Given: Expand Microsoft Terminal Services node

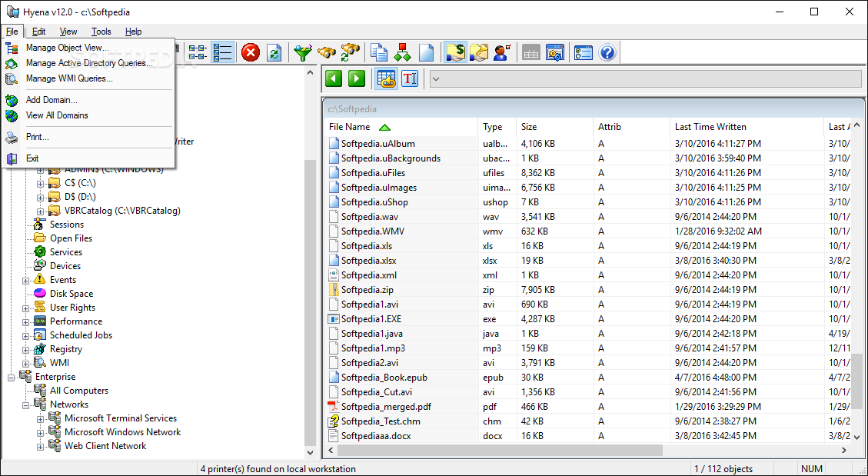Looking at the screenshot, I should 40,419.
